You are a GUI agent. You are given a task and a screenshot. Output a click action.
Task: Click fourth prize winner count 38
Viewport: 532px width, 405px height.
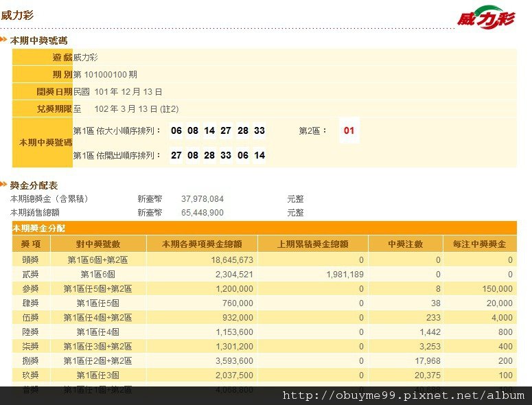click(436, 303)
